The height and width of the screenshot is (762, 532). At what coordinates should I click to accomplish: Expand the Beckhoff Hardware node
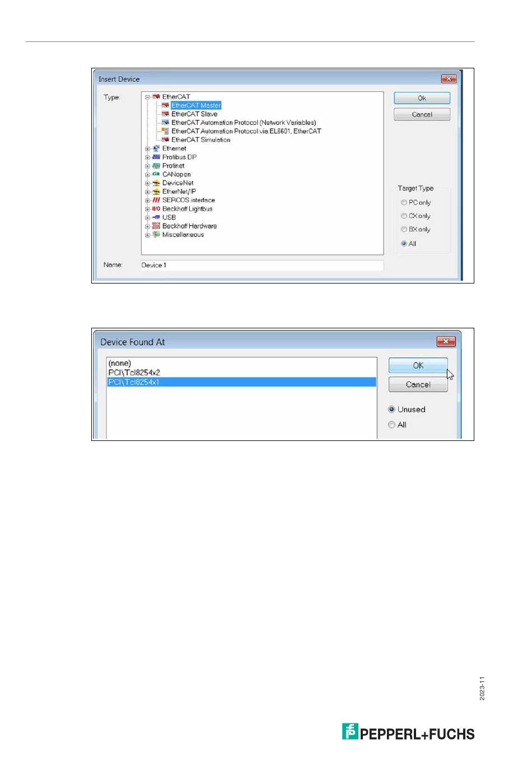147,226
